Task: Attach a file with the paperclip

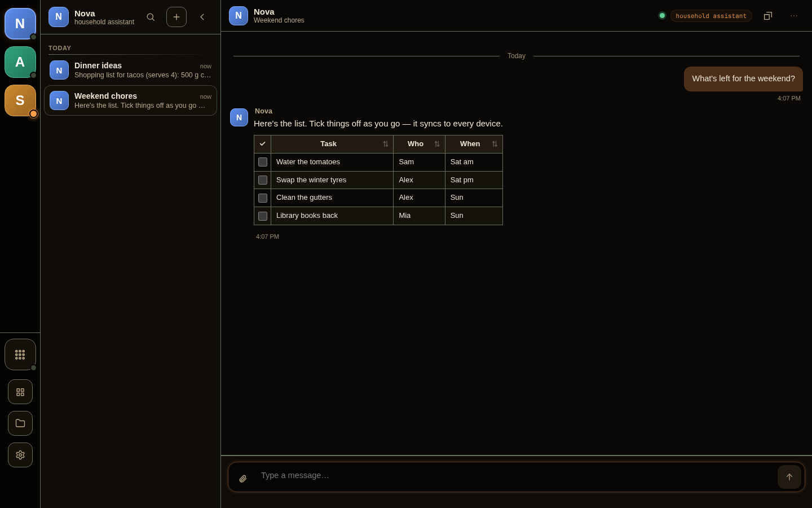Action: pyautogui.click(x=243, y=479)
